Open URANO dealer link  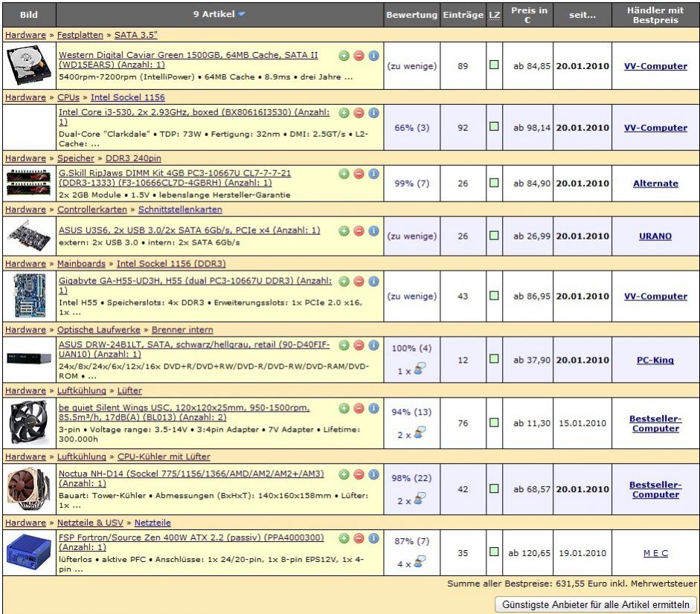tap(655, 236)
